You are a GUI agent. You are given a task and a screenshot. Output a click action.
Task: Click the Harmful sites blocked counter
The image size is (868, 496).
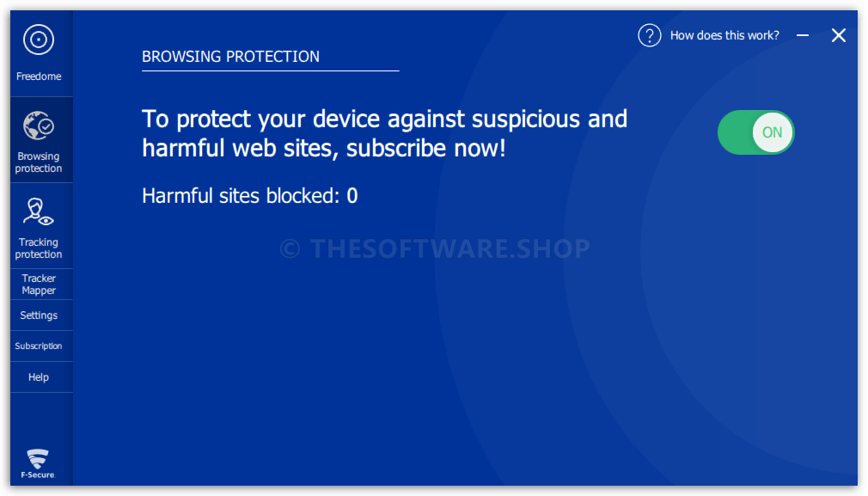coord(250,195)
